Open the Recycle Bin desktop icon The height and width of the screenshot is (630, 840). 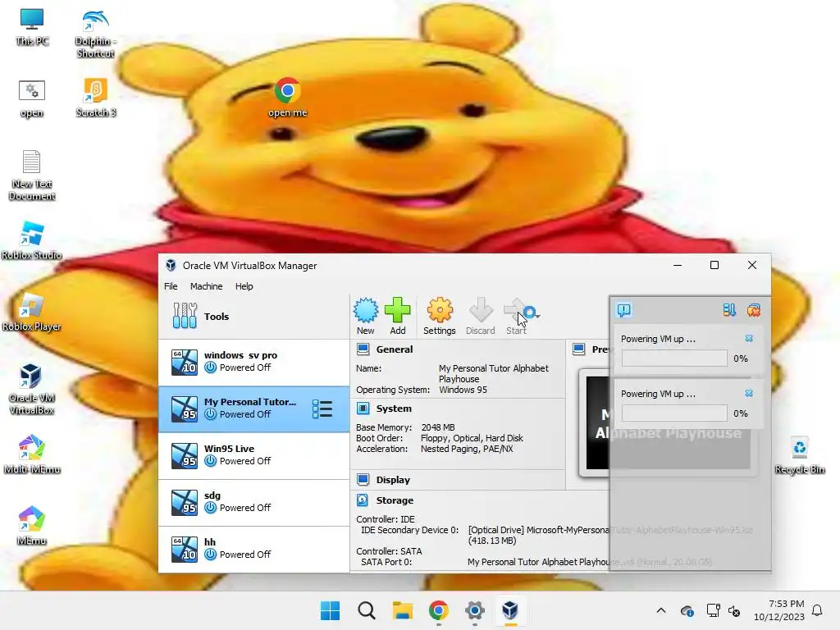pos(799,454)
